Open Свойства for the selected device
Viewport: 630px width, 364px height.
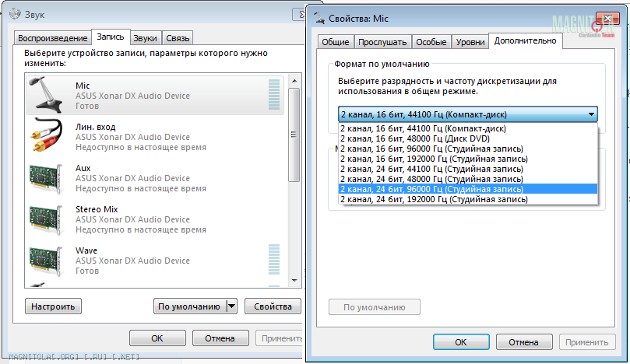tap(273, 306)
